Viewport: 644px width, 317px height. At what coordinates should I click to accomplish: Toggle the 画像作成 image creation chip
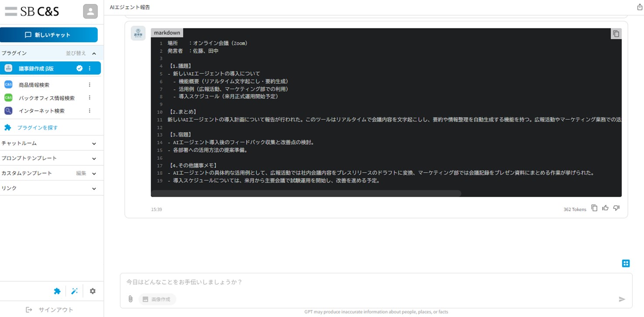click(157, 299)
